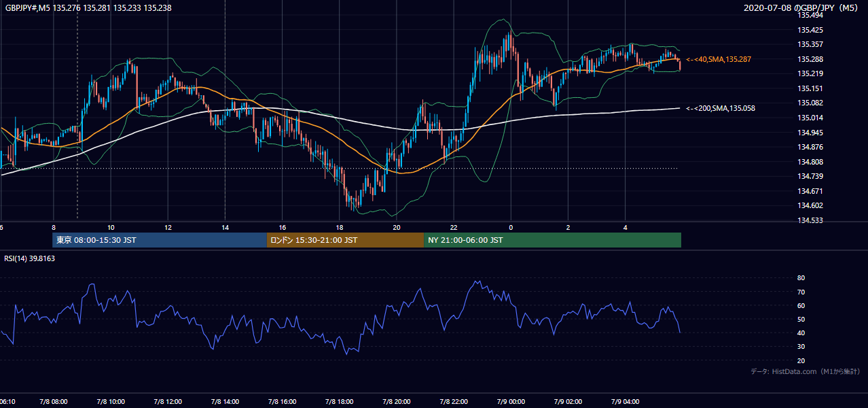Click price axis value 134.945

pyautogui.click(x=810, y=132)
